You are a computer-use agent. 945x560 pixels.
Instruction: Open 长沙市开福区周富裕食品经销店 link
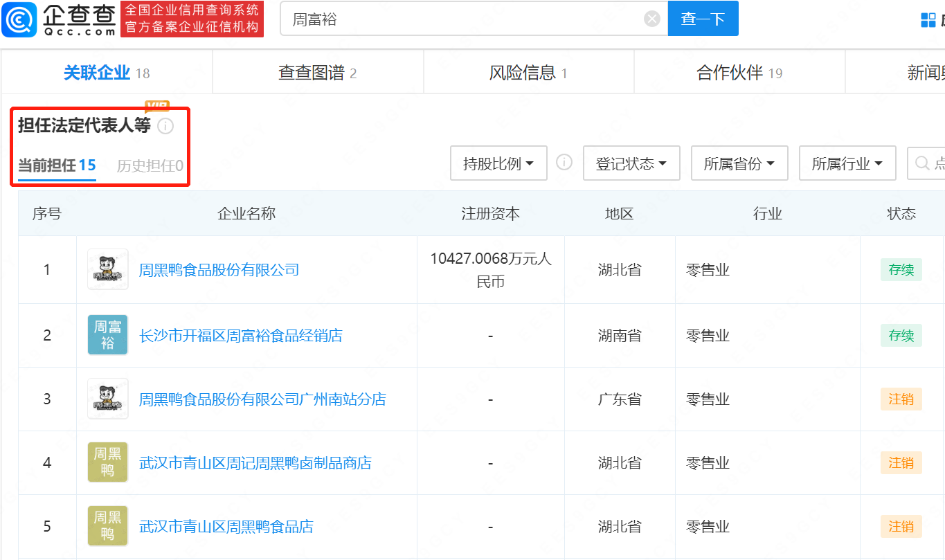click(241, 336)
